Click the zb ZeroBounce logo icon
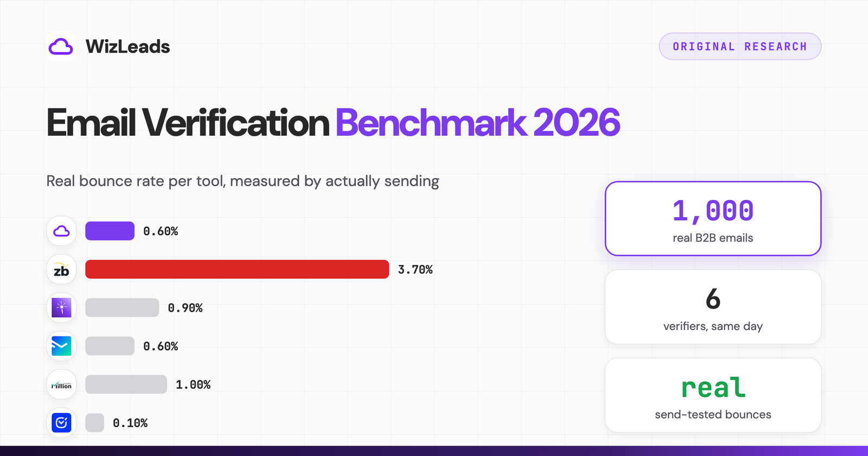868x456 pixels. coord(61,269)
